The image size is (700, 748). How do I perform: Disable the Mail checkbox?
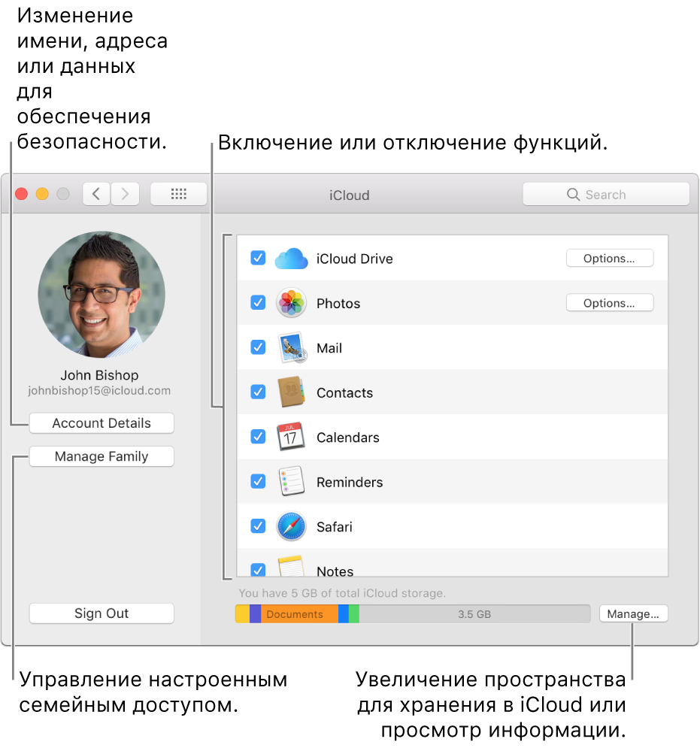(258, 347)
